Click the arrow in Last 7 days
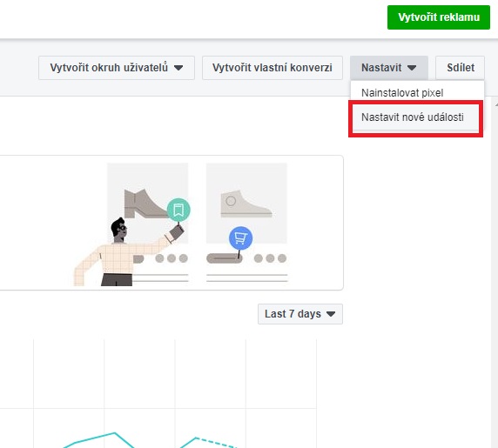498x448 pixels. click(331, 314)
